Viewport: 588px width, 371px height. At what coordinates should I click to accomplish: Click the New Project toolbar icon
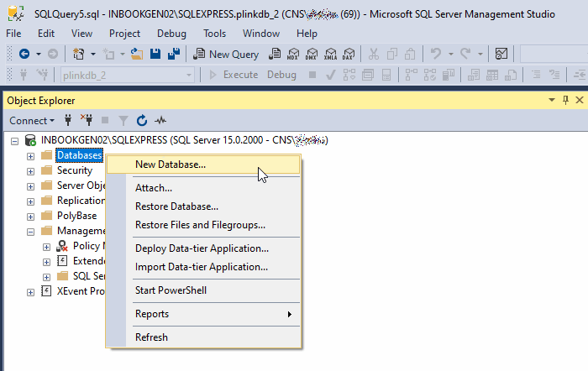[79, 55]
